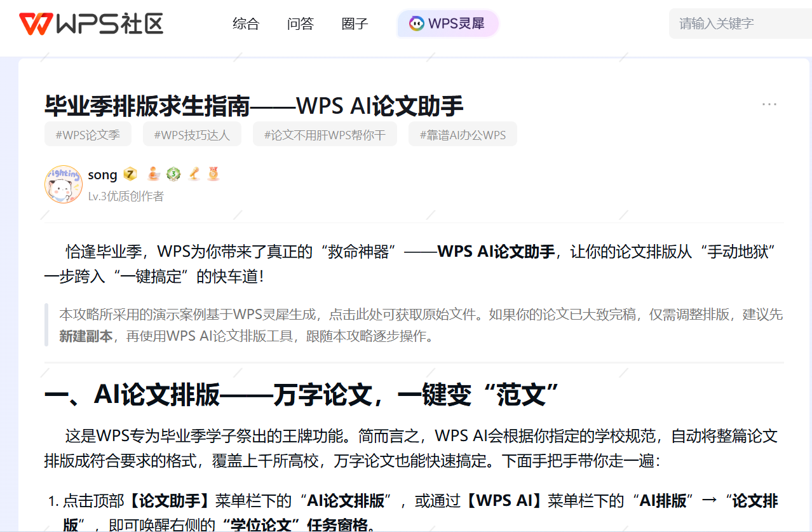Click the bold 新建副本 text
Screen dimensions: 812x532
86,336
